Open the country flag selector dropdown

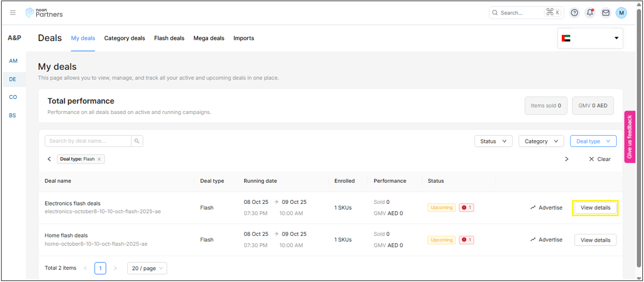[590, 38]
